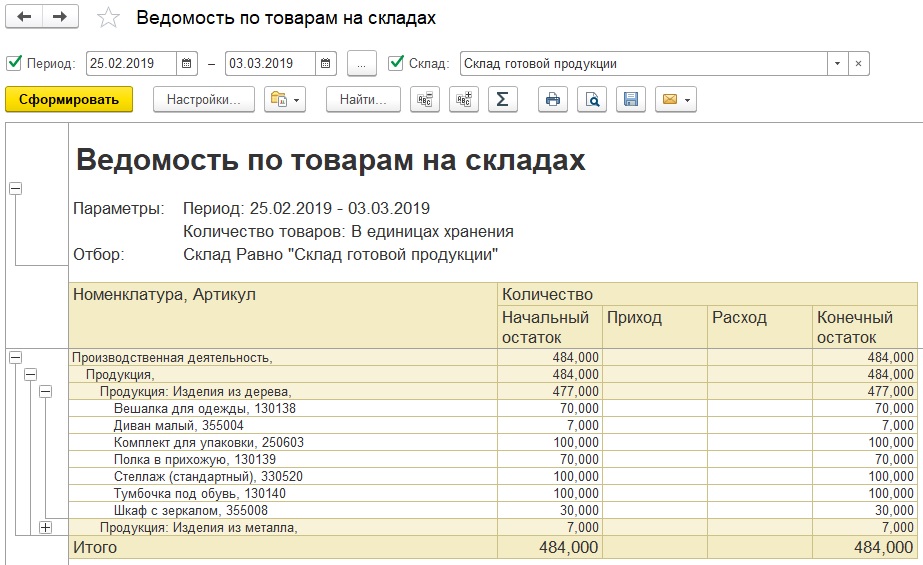Open send by email envelope dropdown

click(676, 99)
